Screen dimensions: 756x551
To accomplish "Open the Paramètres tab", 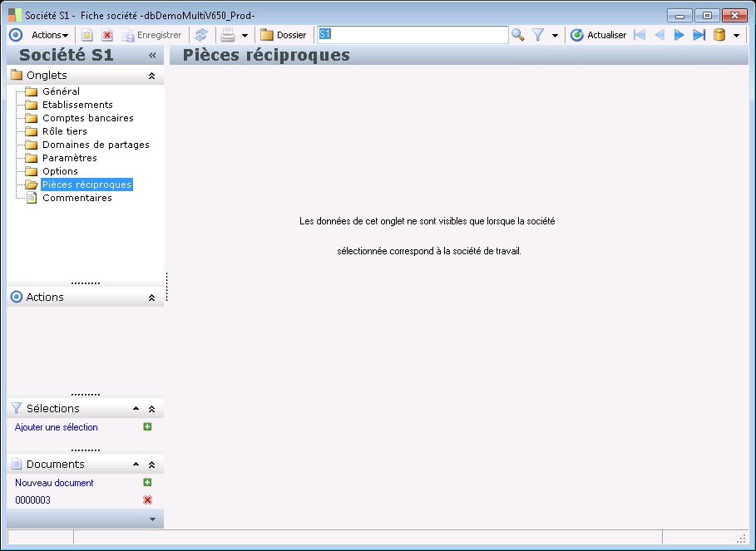I will pyautogui.click(x=70, y=158).
